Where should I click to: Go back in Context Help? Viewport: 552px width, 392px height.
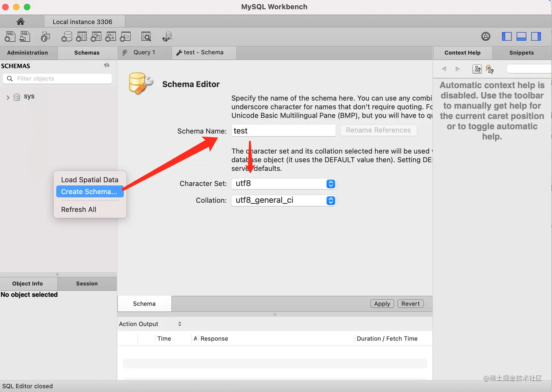tap(444, 69)
